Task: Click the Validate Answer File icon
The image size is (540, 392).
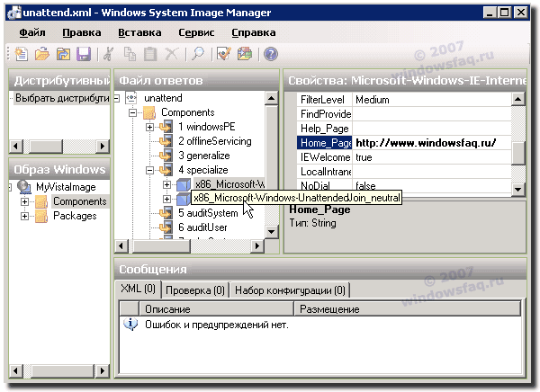Action: tap(224, 54)
